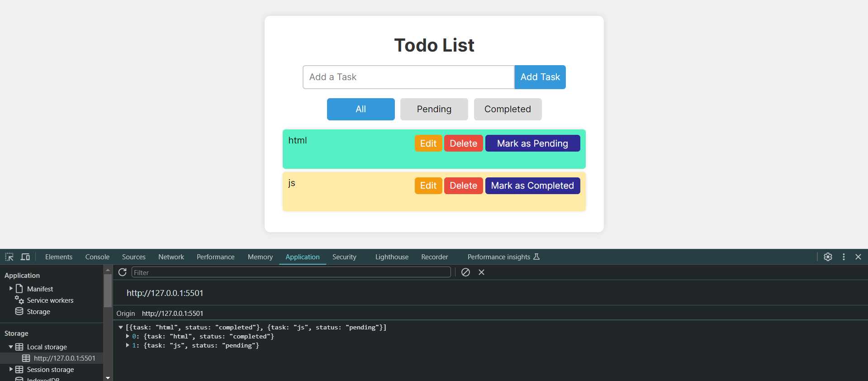Expand the Session storage tree
This screenshot has width=868, height=381.
[11, 369]
